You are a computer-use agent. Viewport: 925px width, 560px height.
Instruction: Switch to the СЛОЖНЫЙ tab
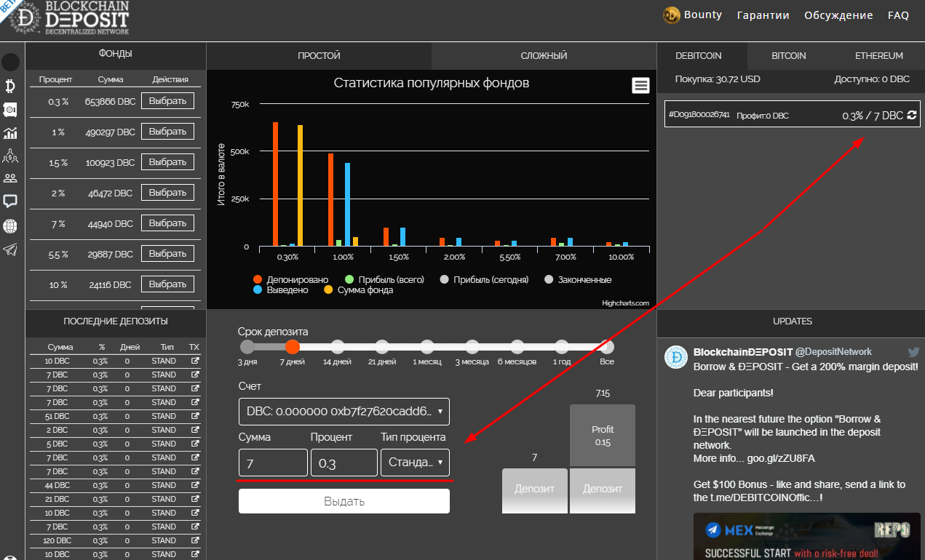pyautogui.click(x=544, y=55)
